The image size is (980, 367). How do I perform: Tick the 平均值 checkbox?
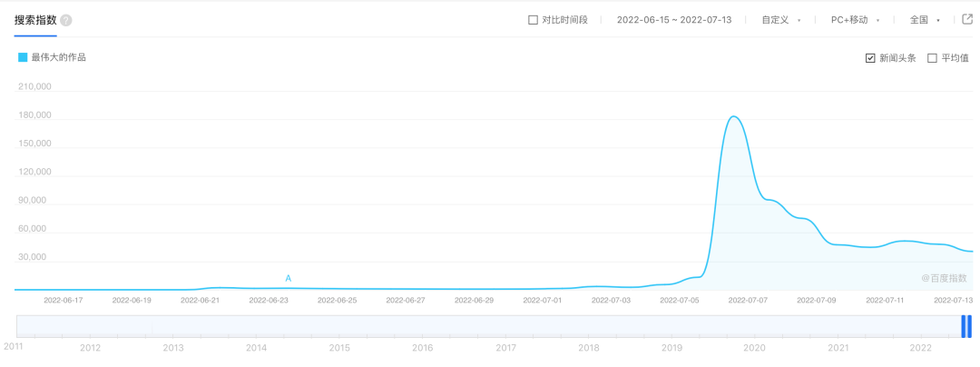932,58
